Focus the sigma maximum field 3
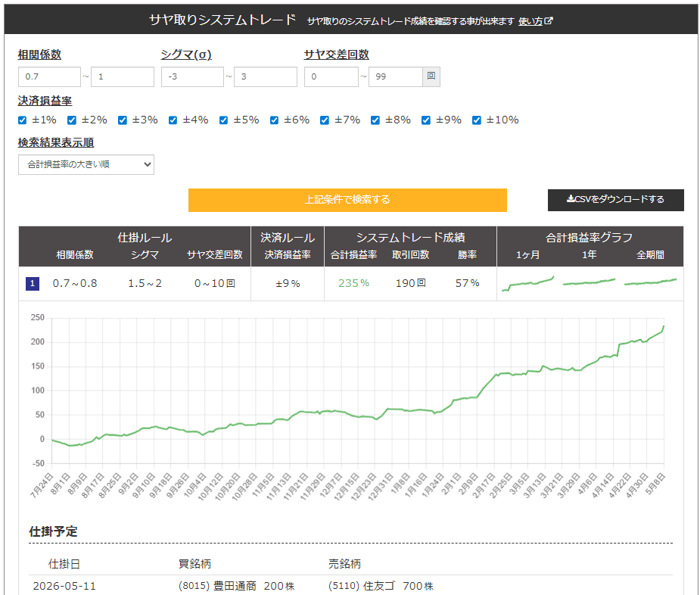 click(265, 76)
